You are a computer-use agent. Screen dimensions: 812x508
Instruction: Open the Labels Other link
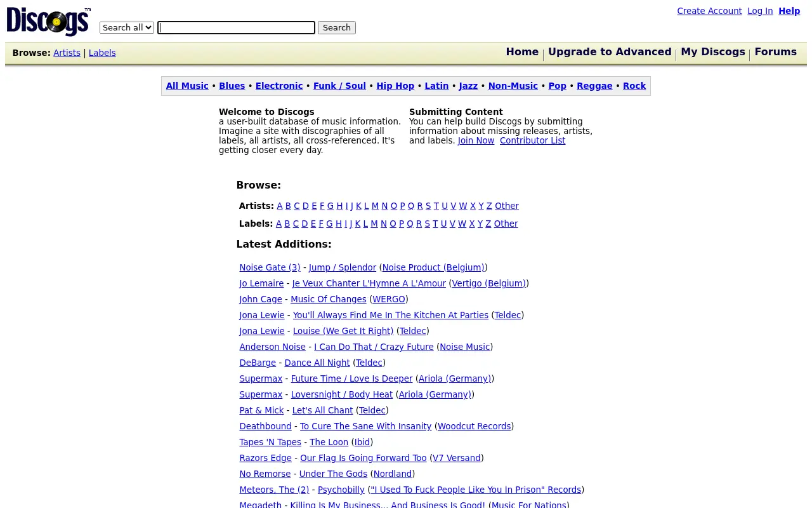pyautogui.click(x=506, y=224)
